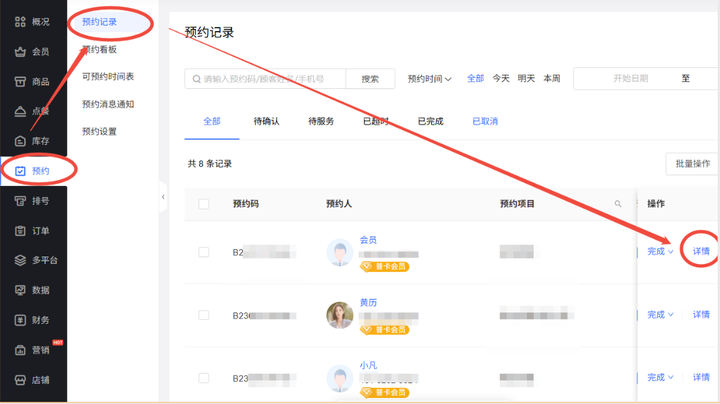Open the 多平台 multi-platform icon
The image size is (720, 404).
pos(20,261)
